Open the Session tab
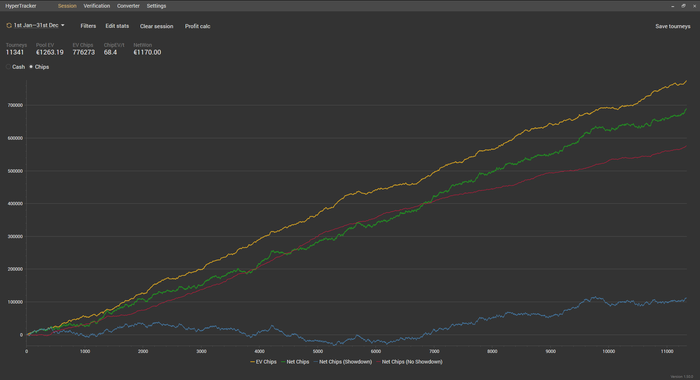700x380 pixels. pos(67,6)
